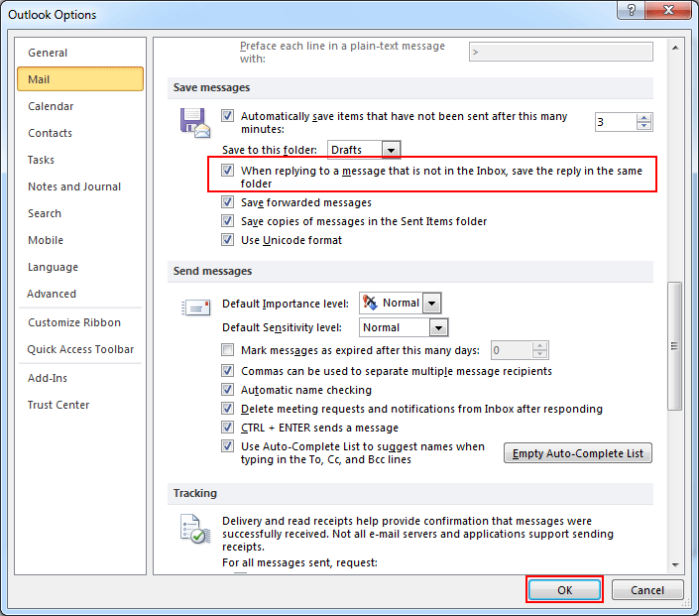Image resolution: width=699 pixels, height=616 pixels.
Task: Increase the auto-save minutes spinner
Action: (643, 118)
